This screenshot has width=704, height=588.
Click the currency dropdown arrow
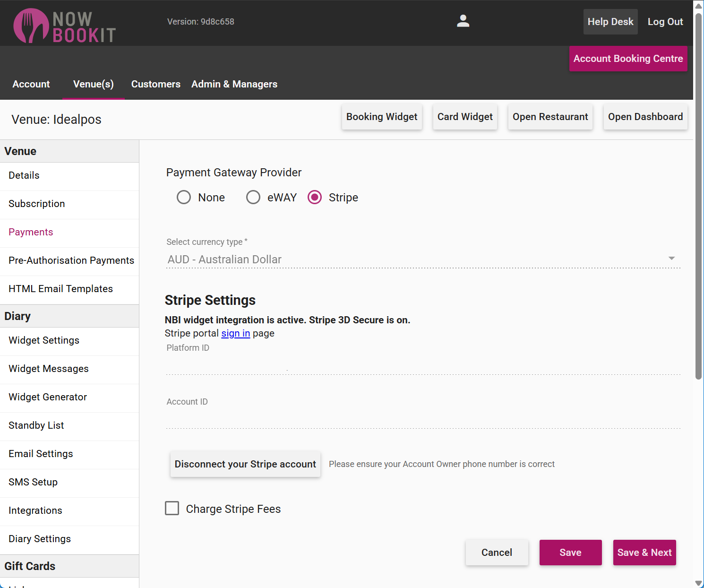click(671, 259)
